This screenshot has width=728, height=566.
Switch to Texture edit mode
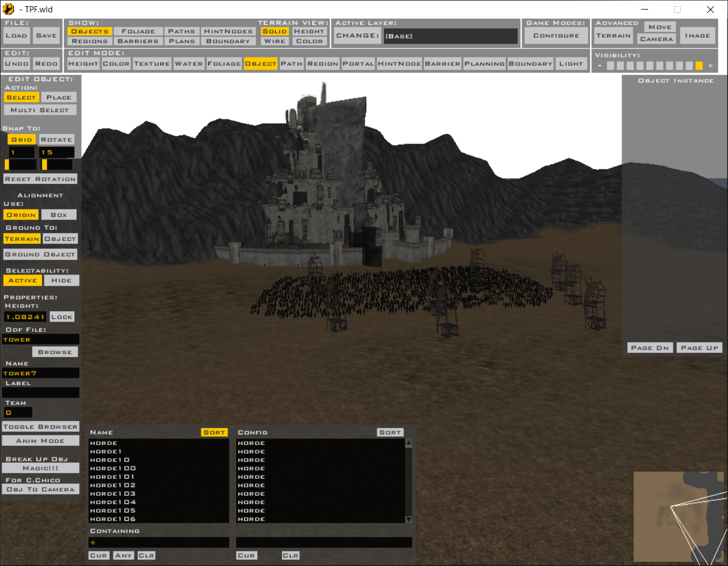click(x=152, y=64)
